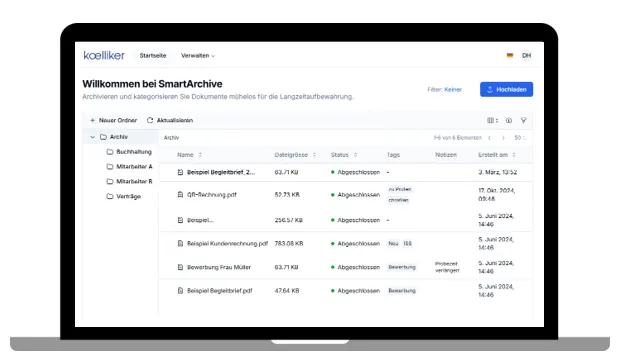Click file icon of Beispiel Begleitbrief.pdf

pos(180,291)
